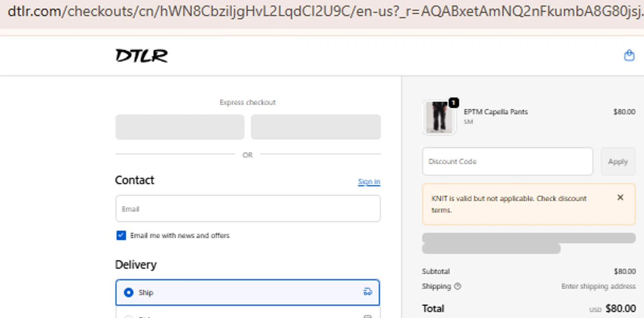Viewport: 644px width, 318px height.
Task: Click the Apply discount button
Action: point(618,161)
